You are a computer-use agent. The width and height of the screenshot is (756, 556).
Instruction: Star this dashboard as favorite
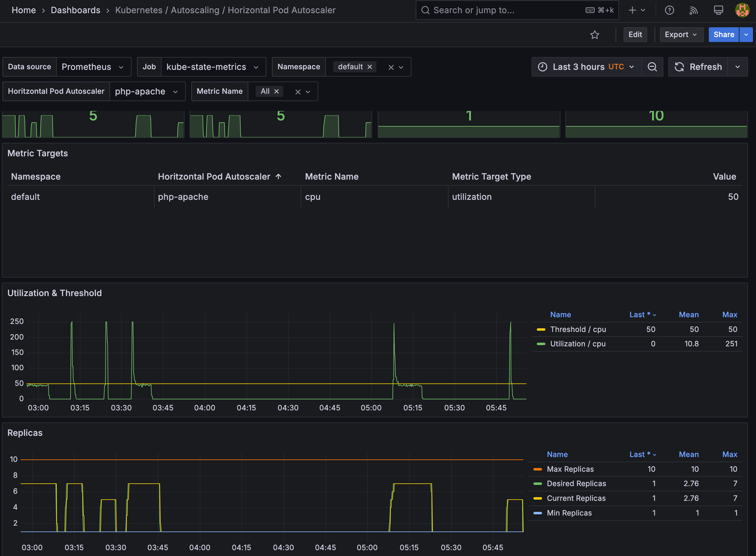tap(594, 35)
